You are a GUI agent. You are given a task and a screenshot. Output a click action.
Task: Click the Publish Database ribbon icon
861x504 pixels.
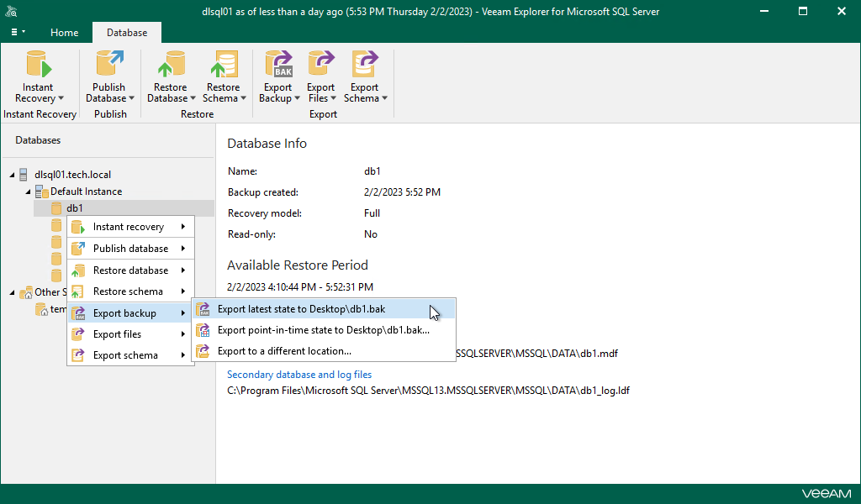pyautogui.click(x=109, y=64)
